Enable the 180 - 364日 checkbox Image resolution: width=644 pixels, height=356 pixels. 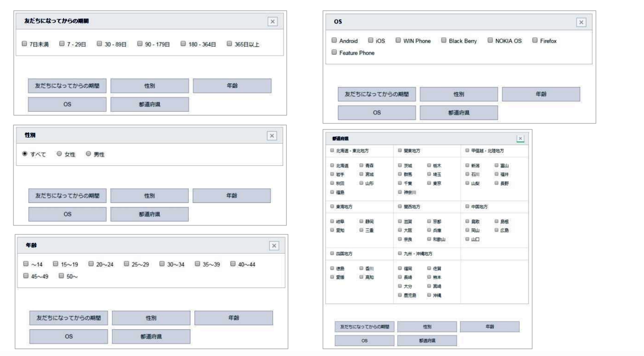pyautogui.click(x=183, y=44)
